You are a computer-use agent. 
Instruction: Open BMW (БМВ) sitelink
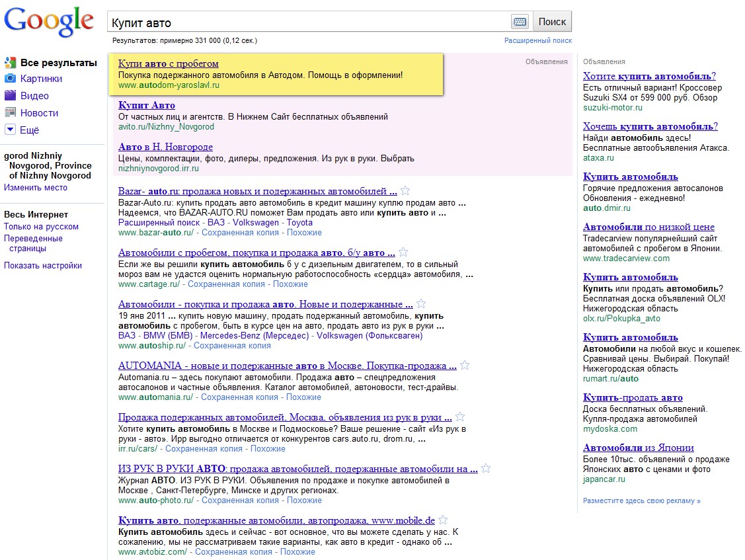tap(168, 336)
